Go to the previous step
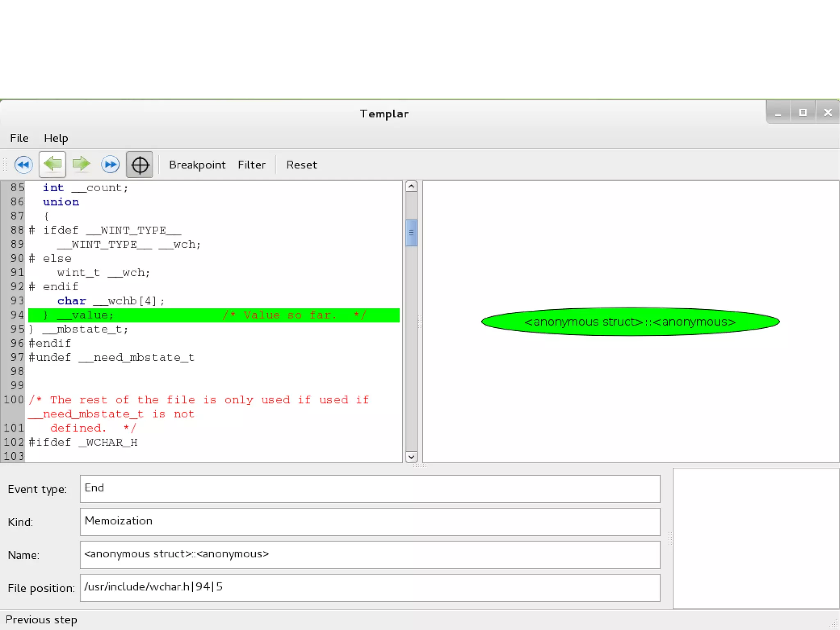The height and width of the screenshot is (630, 840). (x=52, y=165)
